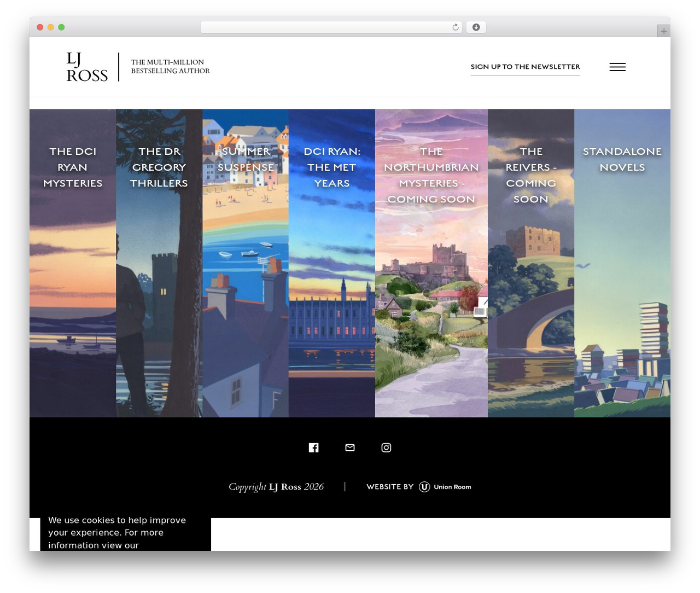
Task: Open The Northumbrian Mysteries panel
Action: [x=431, y=263]
